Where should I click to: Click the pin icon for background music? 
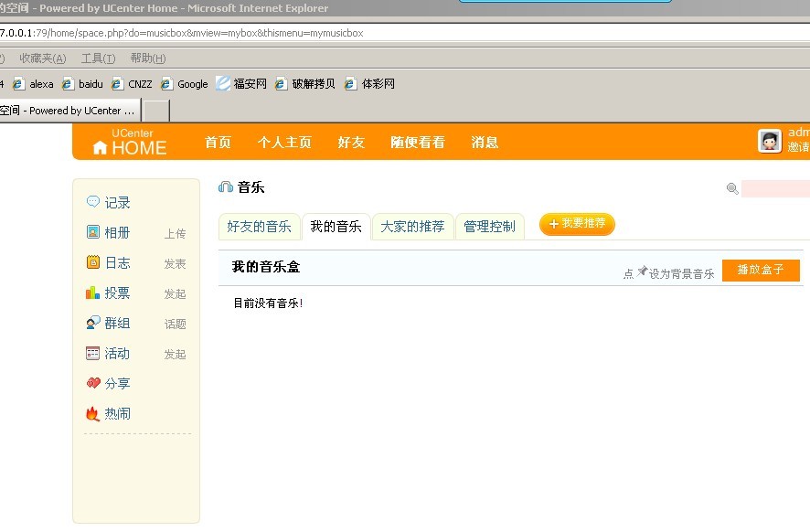click(x=642, y=271)
